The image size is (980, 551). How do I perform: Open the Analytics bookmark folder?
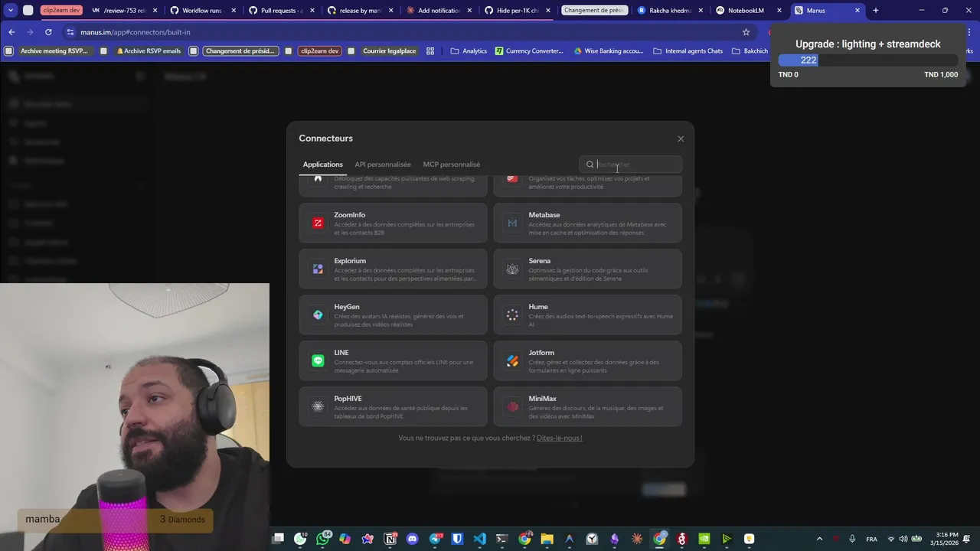(469, 51)
